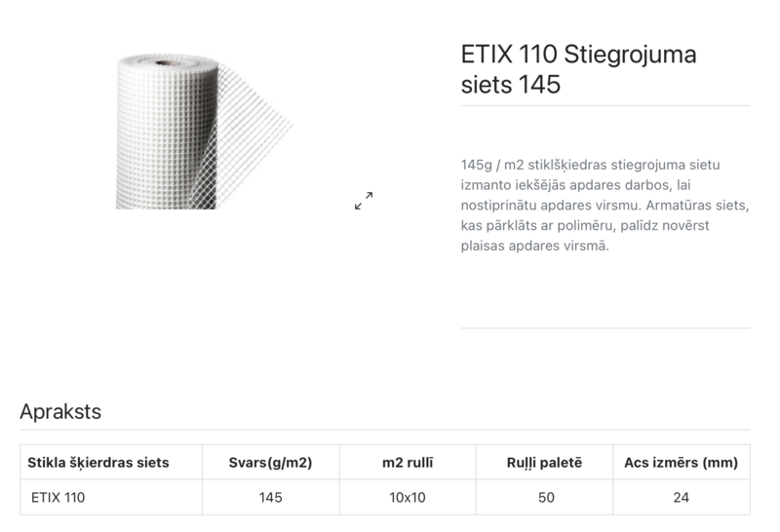This screenshot has width=780, height=532.
Task: Click the "m2 rullī" column header
Action: 408,462
